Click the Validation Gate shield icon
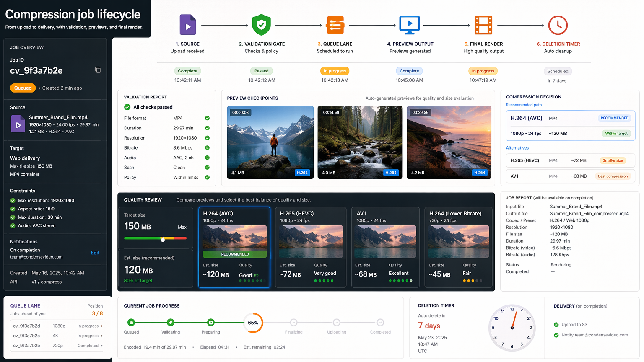Viewport: 644px width, 362px height. click(x=261, y=25)
